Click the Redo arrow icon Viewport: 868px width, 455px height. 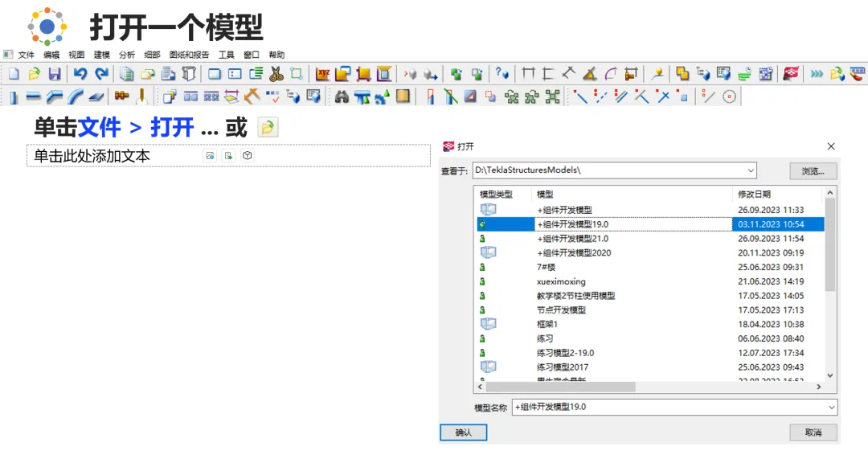pyautogui.click(x=101, y=74)
